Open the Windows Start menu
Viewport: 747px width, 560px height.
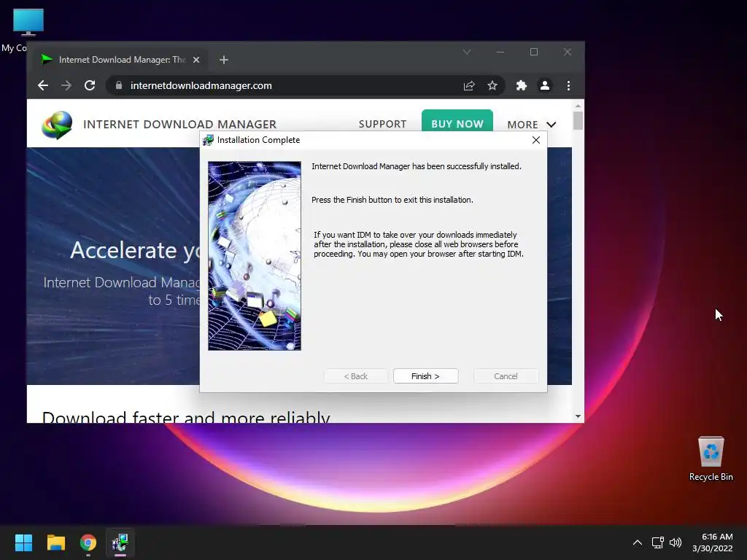click(23, 542)
